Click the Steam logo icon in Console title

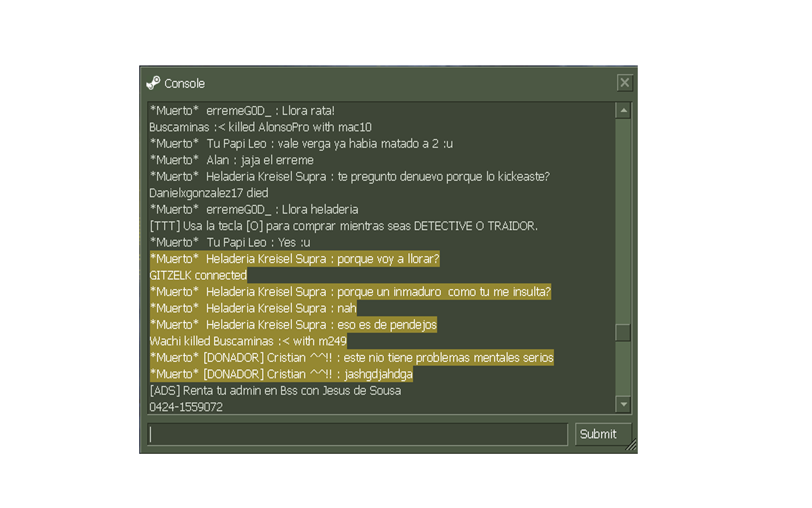tap(153, 83)
